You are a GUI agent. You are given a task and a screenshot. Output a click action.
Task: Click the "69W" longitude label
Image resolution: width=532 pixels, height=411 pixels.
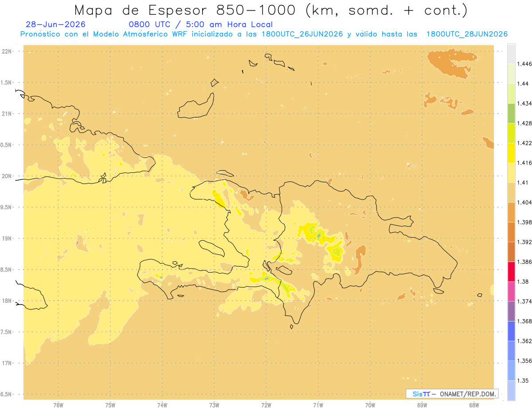click(x=422, y=405)
